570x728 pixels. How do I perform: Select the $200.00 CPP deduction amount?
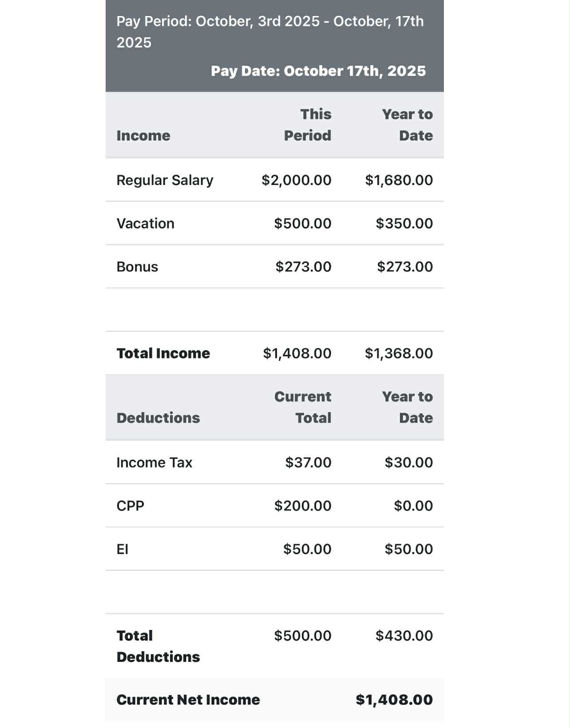click(x=302, y=506)
